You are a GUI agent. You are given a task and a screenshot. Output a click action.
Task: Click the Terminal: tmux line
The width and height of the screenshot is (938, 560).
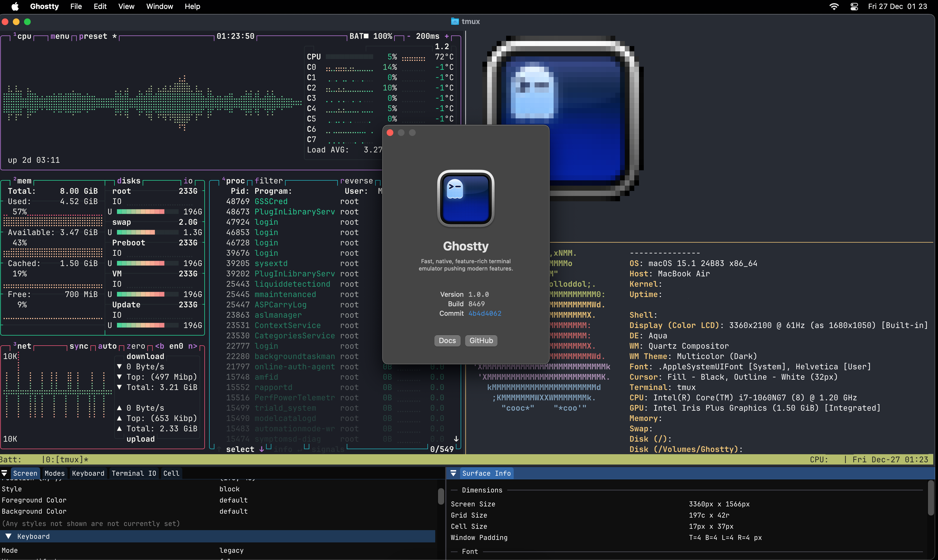[662, 387]
